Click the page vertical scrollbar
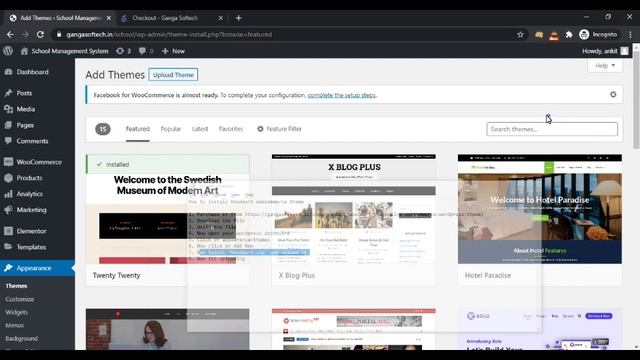 click(636, 100)
